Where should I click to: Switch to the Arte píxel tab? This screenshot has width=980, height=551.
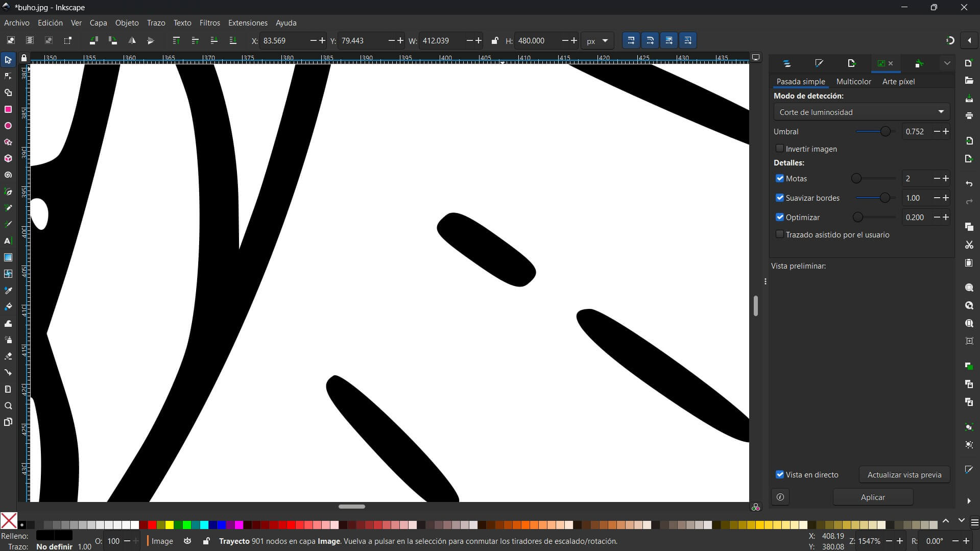coord(898,82)
